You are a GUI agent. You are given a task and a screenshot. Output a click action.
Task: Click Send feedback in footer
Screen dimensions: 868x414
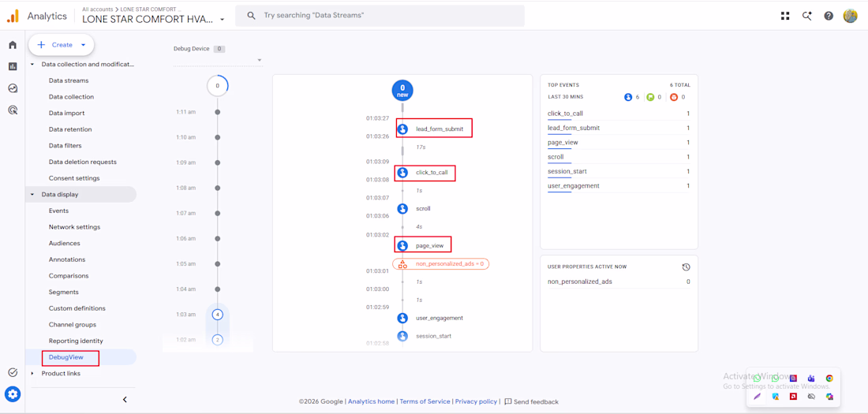(531, 402)
